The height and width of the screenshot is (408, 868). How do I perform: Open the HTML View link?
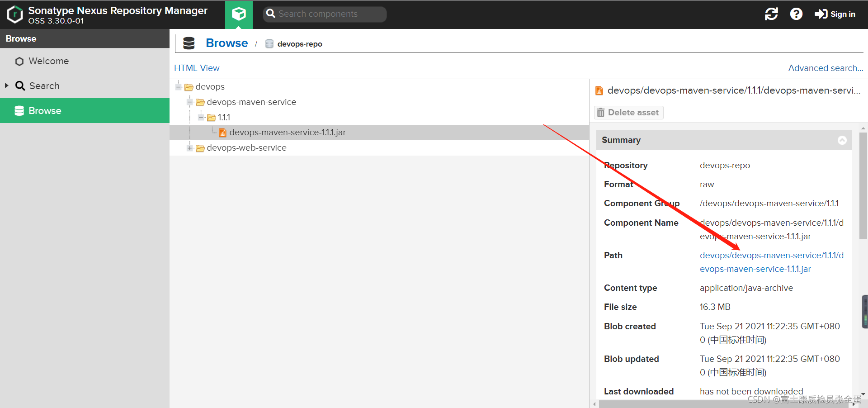coord(197,68)
